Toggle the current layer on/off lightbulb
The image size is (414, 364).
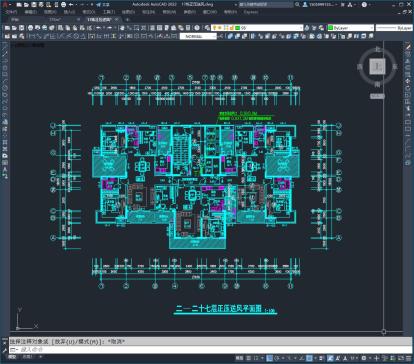coord(214,28)
